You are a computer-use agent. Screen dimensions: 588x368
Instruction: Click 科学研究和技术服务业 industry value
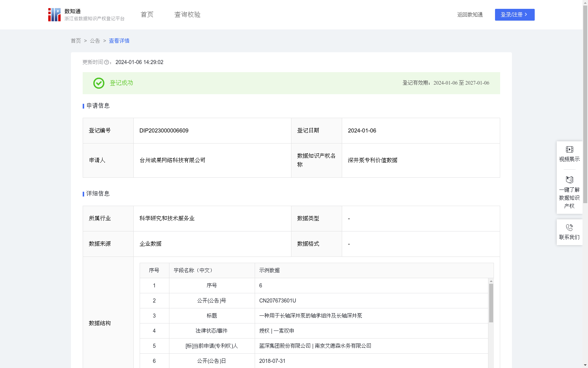[x=167, y=219]
